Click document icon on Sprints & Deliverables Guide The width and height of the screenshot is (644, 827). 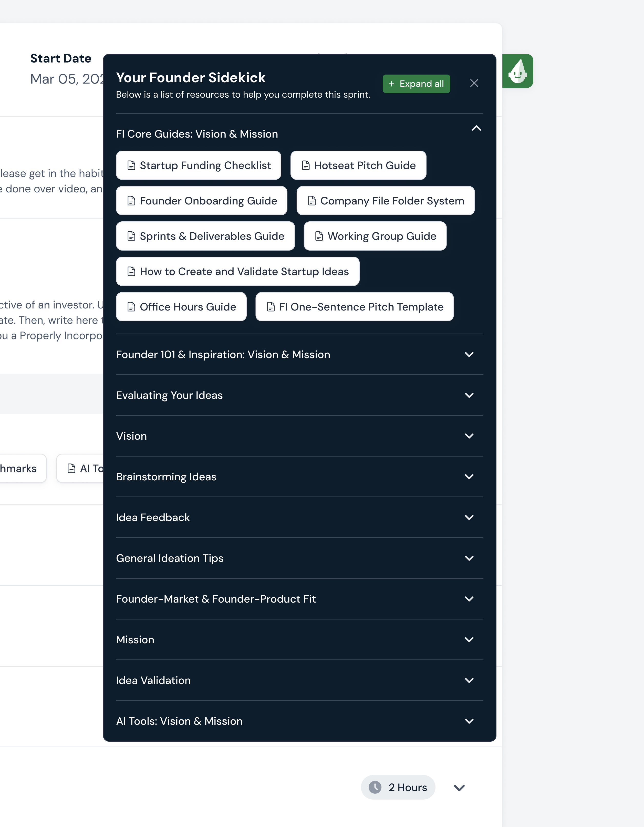pyautogui.click(x=131, y=236)
